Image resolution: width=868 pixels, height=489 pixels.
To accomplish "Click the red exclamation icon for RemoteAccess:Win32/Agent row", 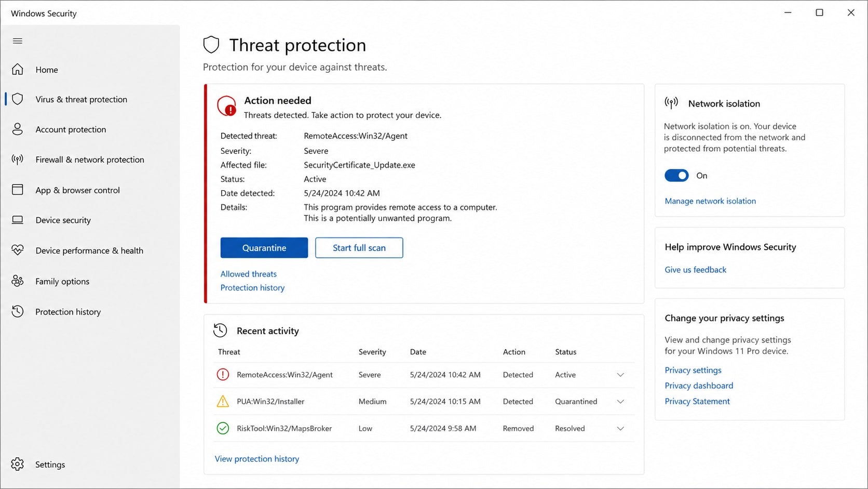I will coord(223,375).
